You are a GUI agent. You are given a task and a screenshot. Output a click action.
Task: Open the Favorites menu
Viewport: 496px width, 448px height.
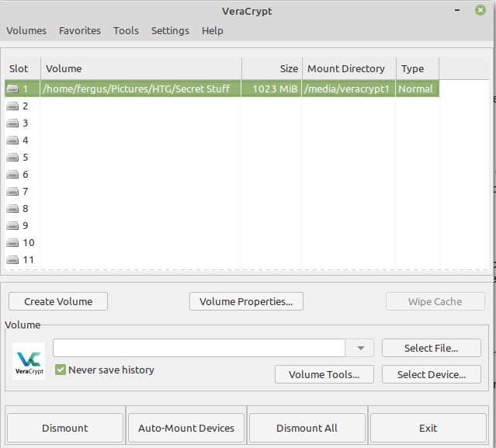pyautogui.click(x=80, y=31)
